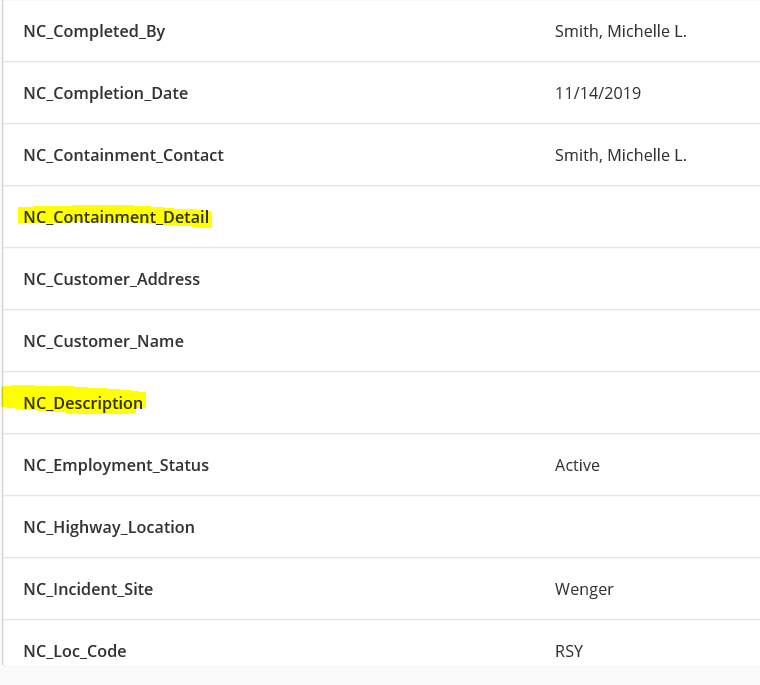760x685 pixels.
Task: Click the highlighted NC_Description label
Action: [x=83, y=403]
